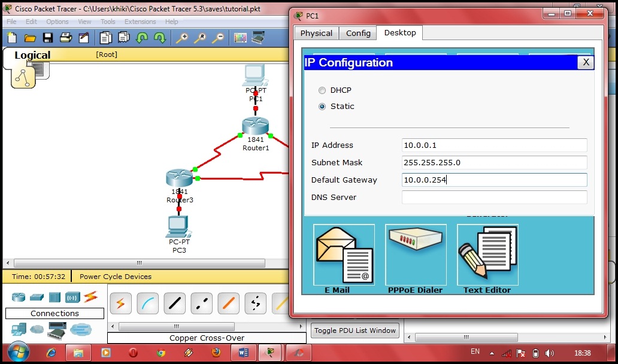The width and height of the screenshot is (618, 364).
Task: Select the End Devices category
Action: click(19, 329)
